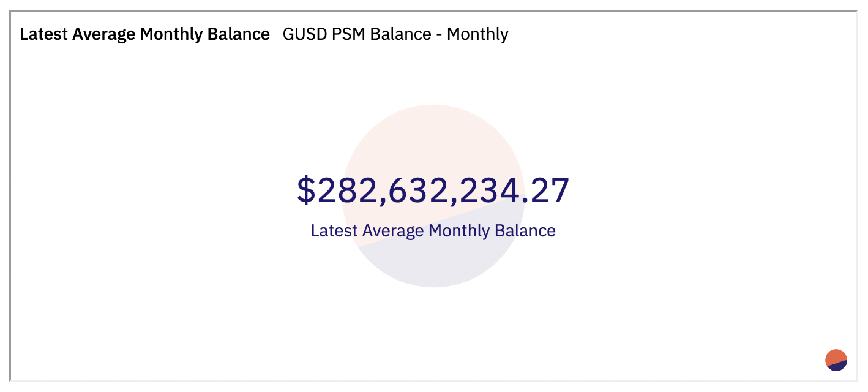This screenshot has width=868, height=392.
Task: Open the GUSD PSM Balance - Monthly query
Action: [x=395, y=34]
